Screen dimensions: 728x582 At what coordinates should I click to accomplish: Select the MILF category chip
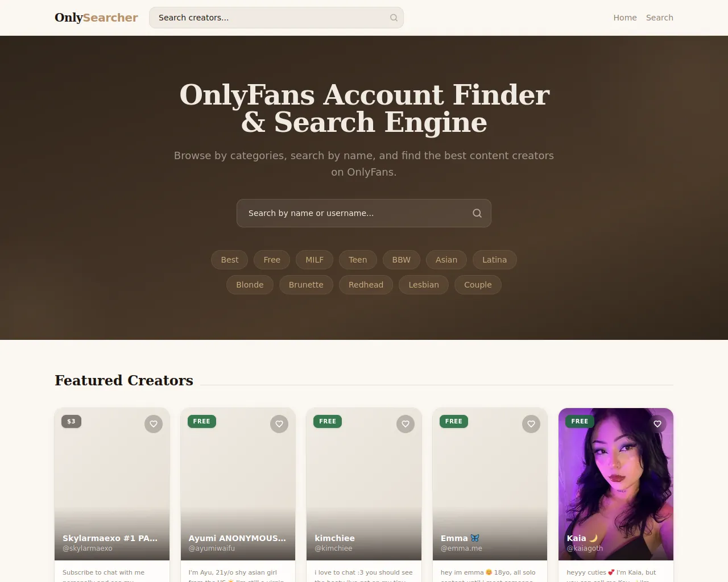pyautogui.click(x=315, y=260)
